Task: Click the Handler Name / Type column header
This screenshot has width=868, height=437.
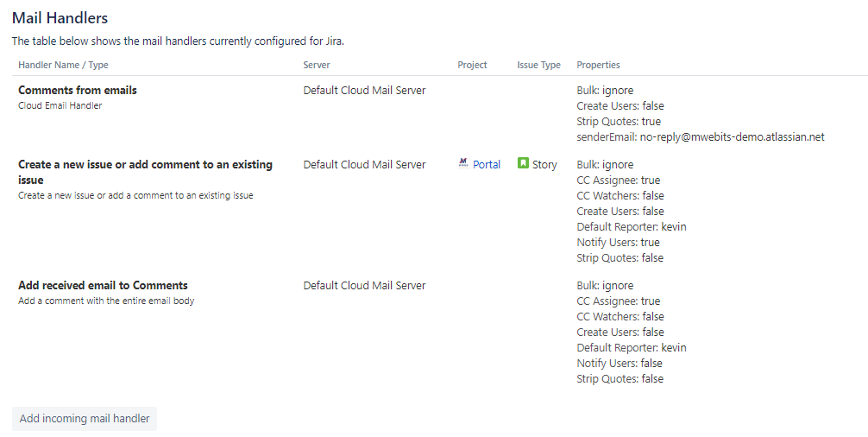Action: click(x=63, y=65)
